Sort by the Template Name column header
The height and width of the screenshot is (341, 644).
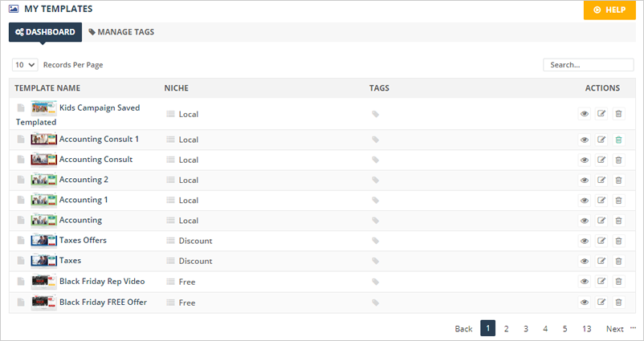point(47,87)
